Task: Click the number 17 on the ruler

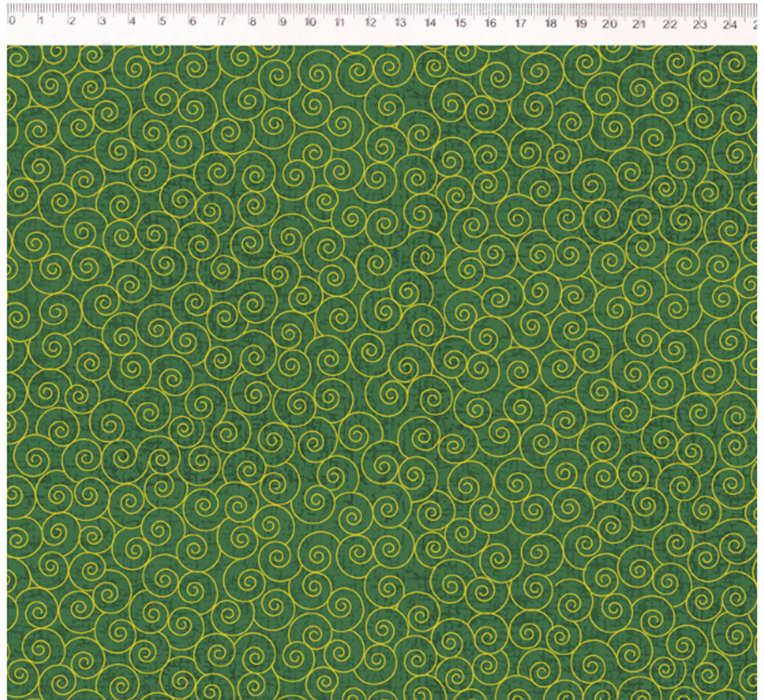Action: click(520, 23)
